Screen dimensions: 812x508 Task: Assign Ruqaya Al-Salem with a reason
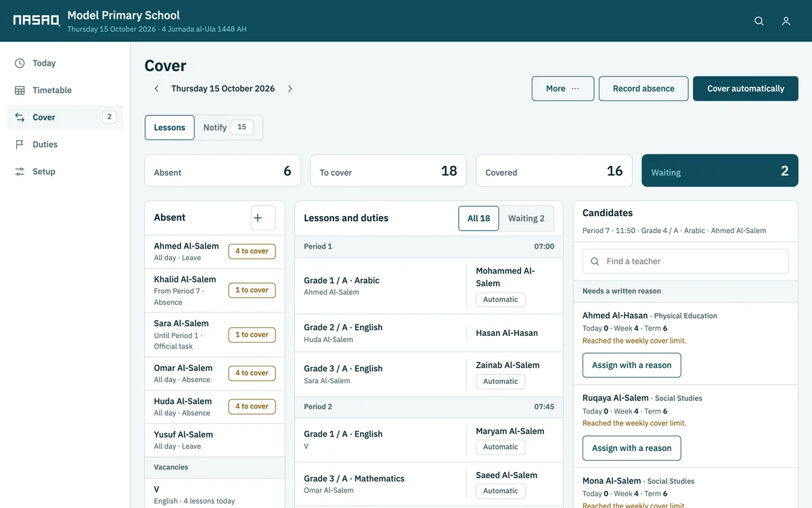coord(631,448)
